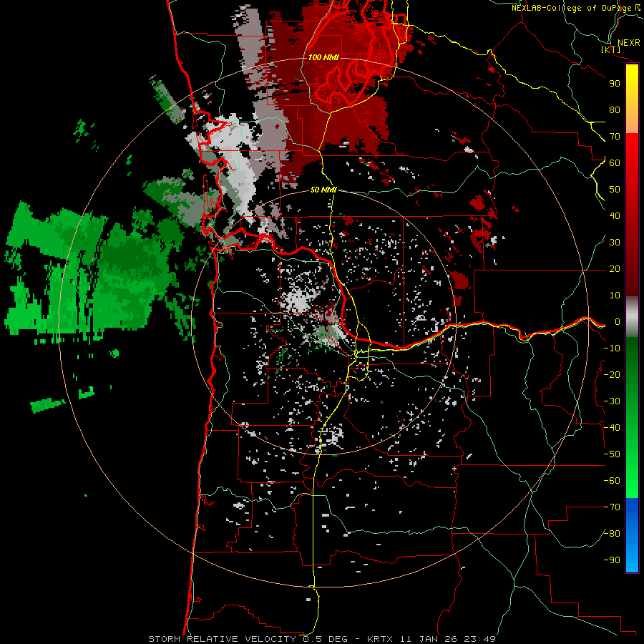Click the -30 value on velocity scale
This screenshot has height=644, width=644.
pos(612,401)
